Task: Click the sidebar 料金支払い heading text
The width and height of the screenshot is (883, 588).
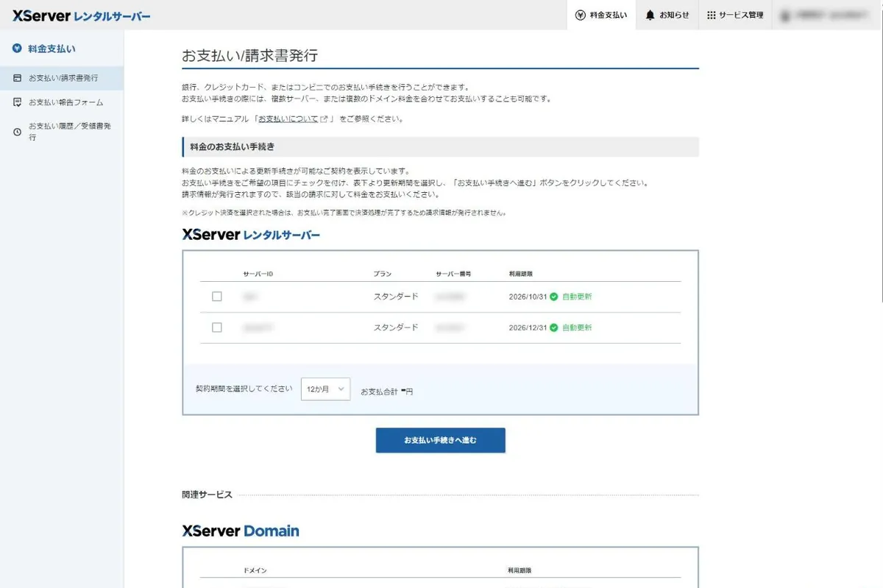Action: tap(52, 49)
